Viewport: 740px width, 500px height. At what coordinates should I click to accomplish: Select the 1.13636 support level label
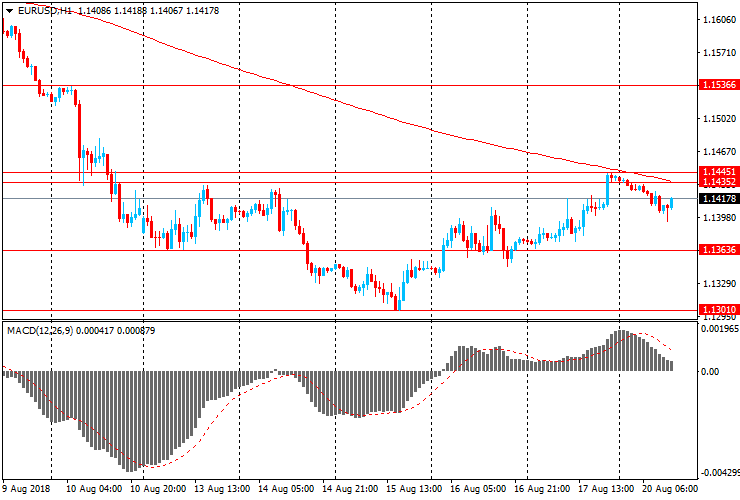[x=719, y=250]
